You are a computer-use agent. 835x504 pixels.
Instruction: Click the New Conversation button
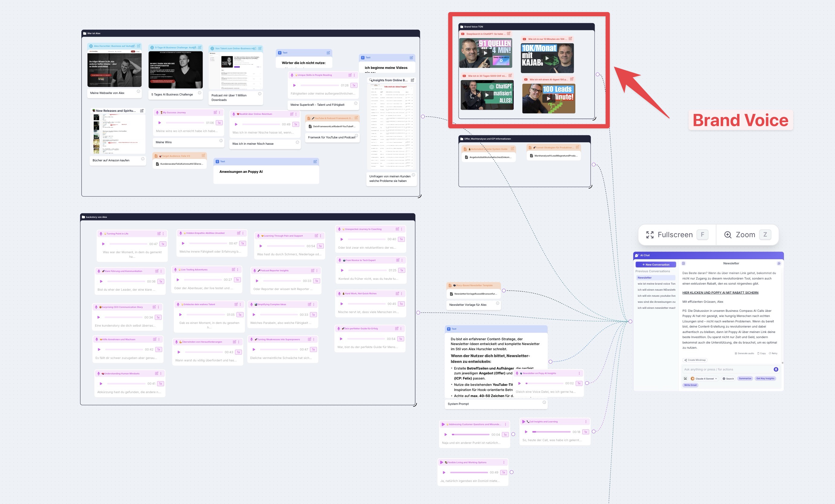pos(656,264)
